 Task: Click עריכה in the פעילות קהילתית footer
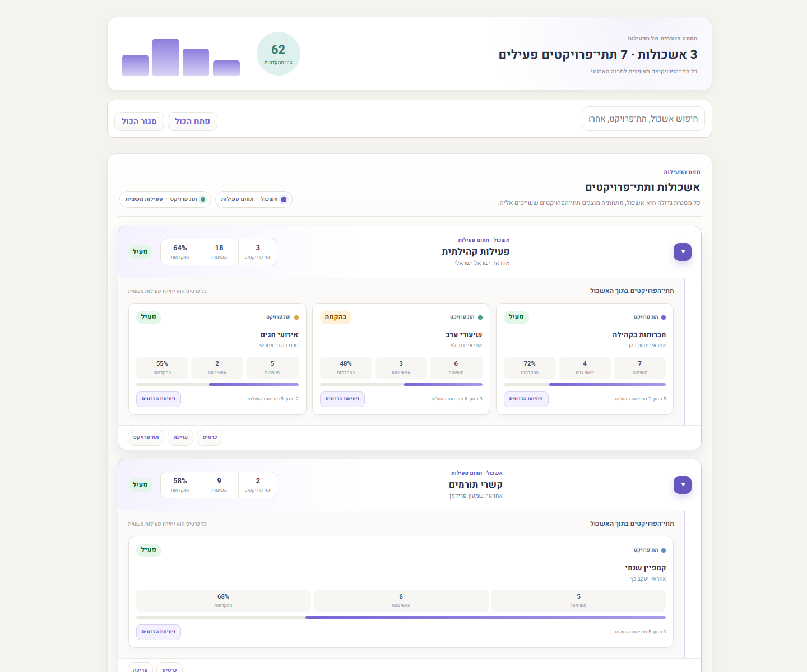click(180, 437)
